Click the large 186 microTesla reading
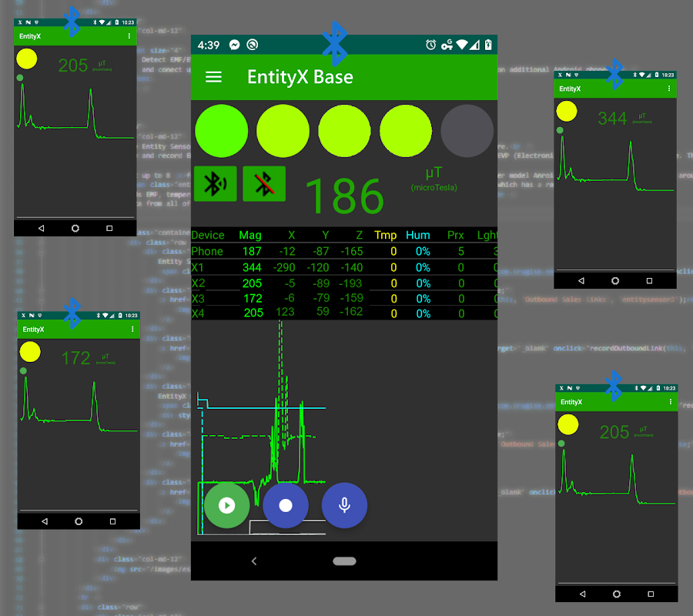Viewport: 693px width, 616px height. tap(345, 196)
